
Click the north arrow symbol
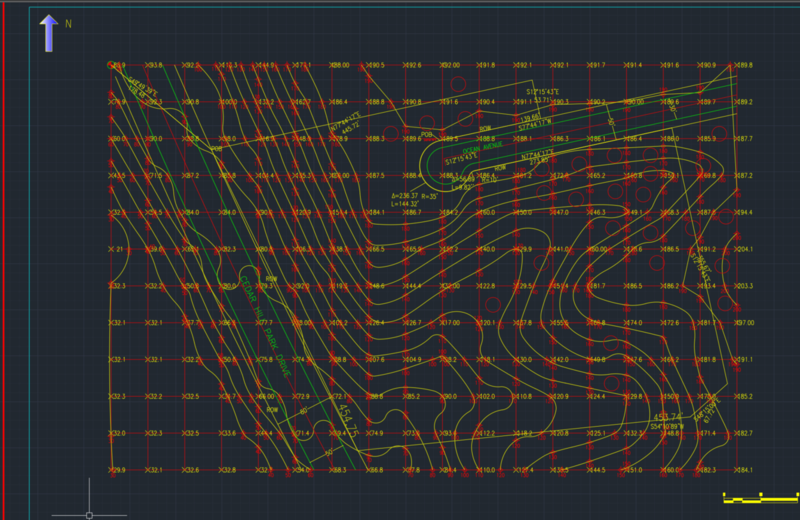click(47, 33)
